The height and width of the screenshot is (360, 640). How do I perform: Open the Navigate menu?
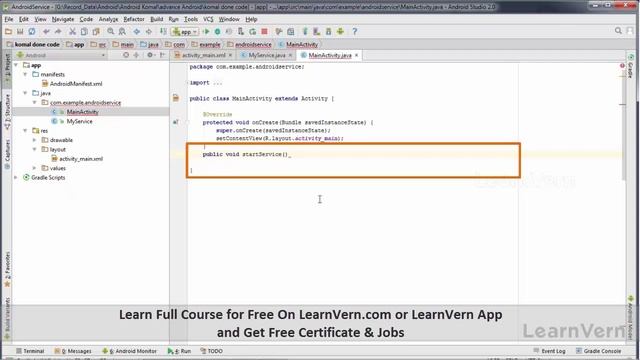coord(63,19)
